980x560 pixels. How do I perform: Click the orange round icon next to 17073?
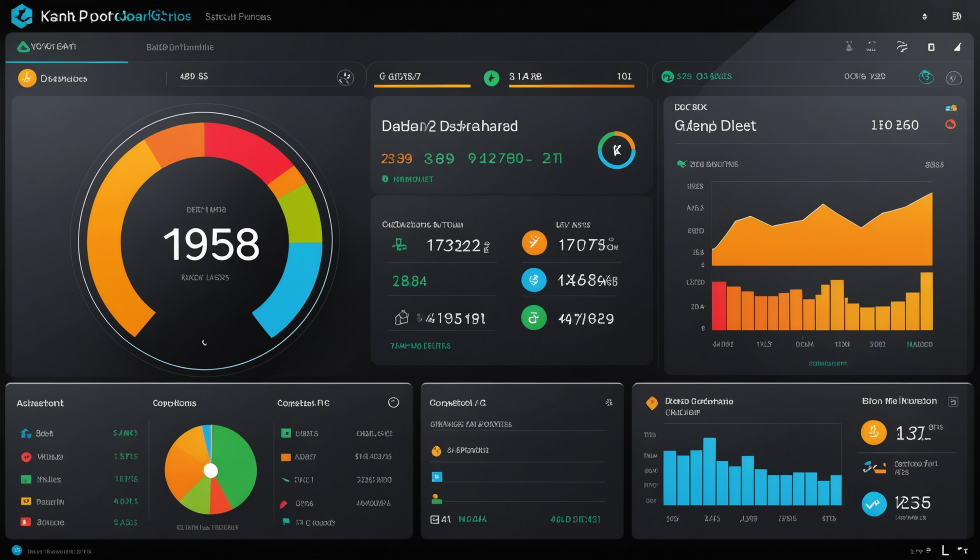(534, 243)
